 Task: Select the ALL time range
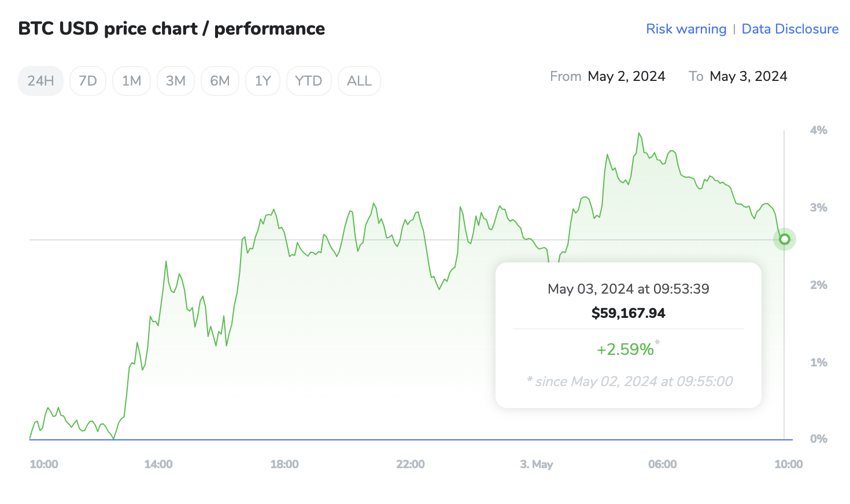(359, 80)
